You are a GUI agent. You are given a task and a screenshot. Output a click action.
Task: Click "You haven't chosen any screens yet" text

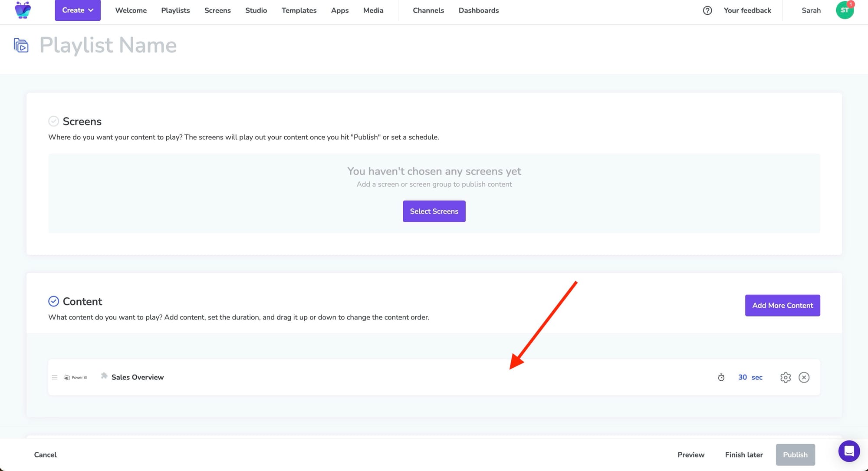pos(434,171)
